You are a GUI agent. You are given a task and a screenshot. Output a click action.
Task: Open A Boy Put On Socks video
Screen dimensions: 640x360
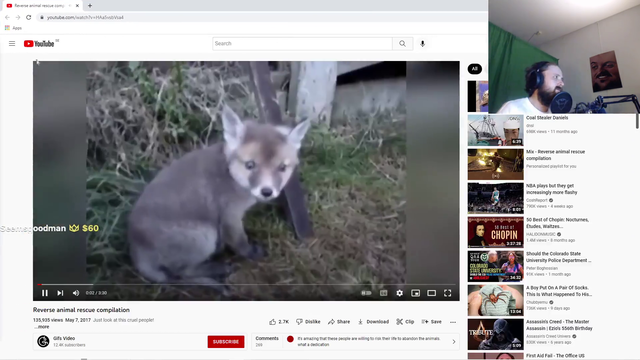click(x=559, y=291)
